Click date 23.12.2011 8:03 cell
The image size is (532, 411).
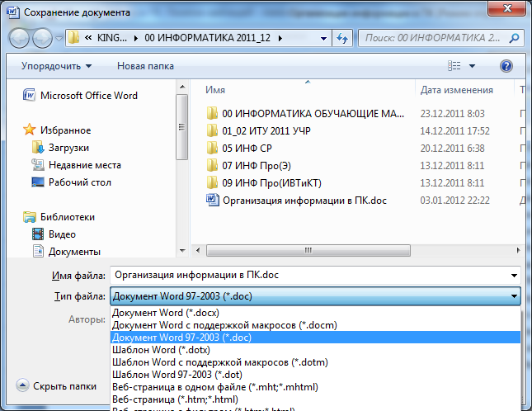pos(452,113)
